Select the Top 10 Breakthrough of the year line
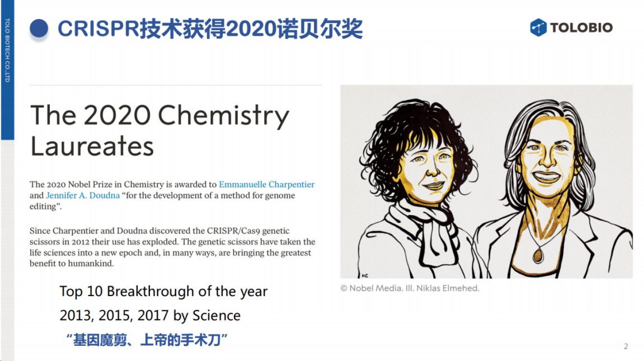 coord(163,291)
